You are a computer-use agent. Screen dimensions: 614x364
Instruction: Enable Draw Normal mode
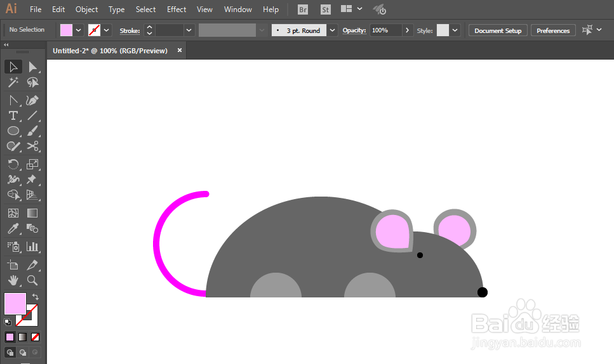10,353
